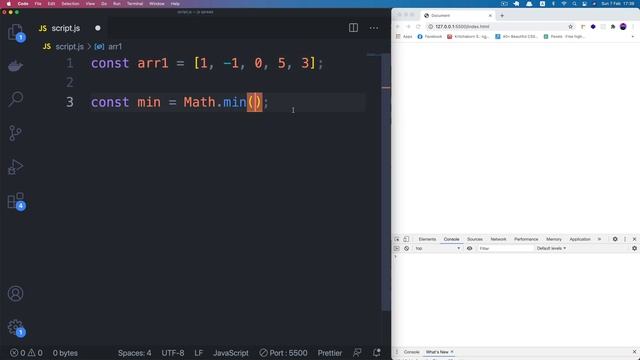Open the Apple menu
This screenshot has width=640, height=360.
point(9,4)
